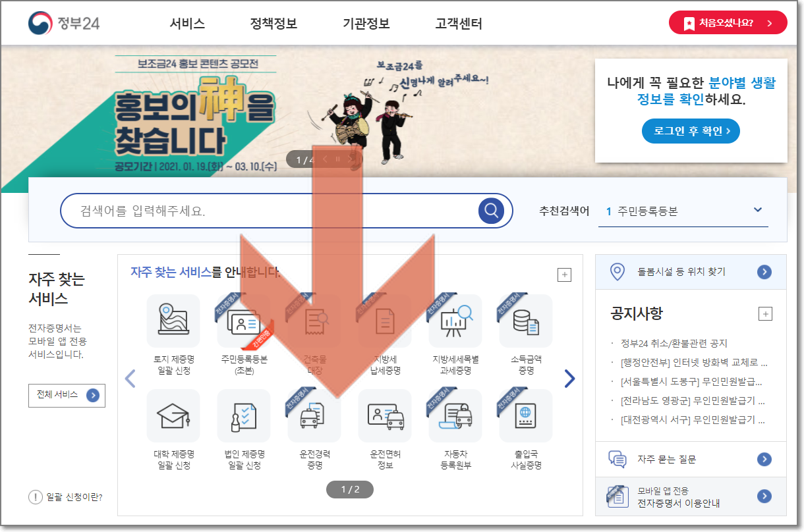Open the 추천검색어 dropdown arrow
The width and height of the screenshot is (804, 532).
[758, 210]
